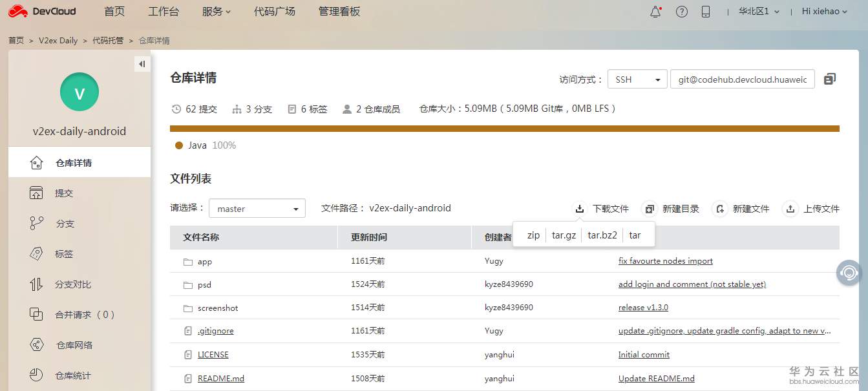The width and height of the screenshot is (868, 391).
Task: Open the master branch selector
Action: tap(257, 208)
